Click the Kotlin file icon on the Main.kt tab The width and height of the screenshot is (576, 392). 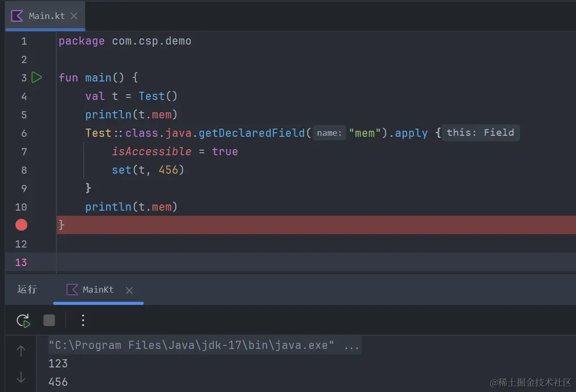(x=17, y=16)
